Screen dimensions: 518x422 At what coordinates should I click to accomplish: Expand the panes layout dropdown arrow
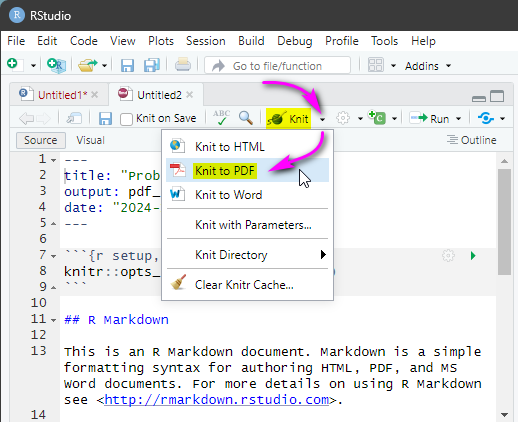tap(393, 66)
